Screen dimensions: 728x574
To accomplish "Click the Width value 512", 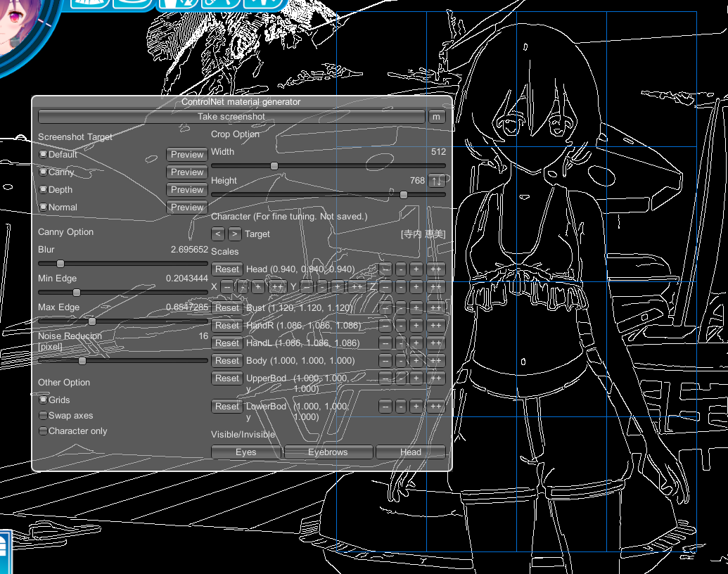I will pyautogui.click(x=438, y=152).
